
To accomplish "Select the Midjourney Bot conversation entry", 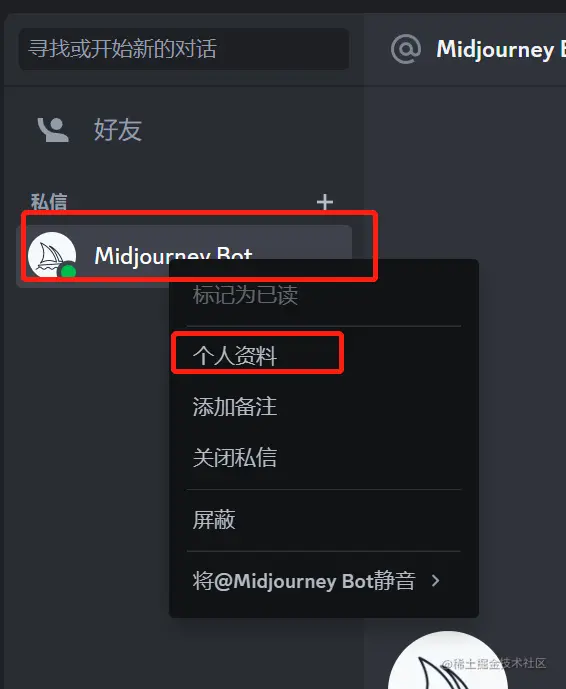I will tap(184, 256).
